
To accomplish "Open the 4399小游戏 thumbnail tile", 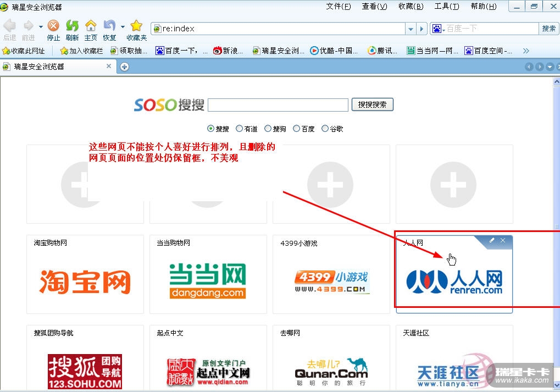I will (331, 274).
